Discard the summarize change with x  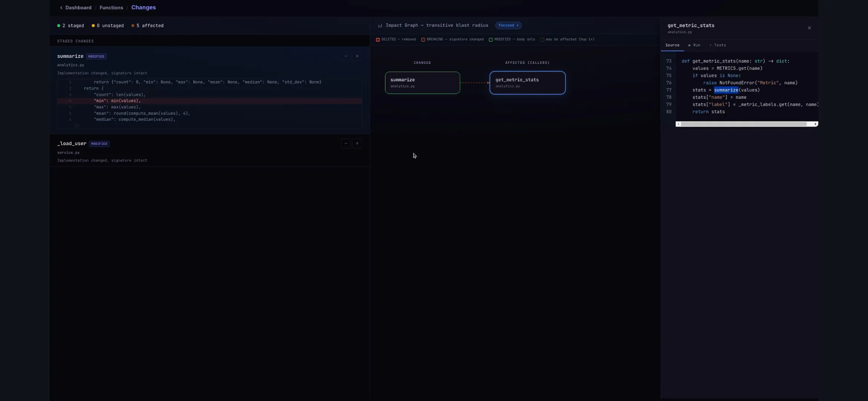point(357,56)
